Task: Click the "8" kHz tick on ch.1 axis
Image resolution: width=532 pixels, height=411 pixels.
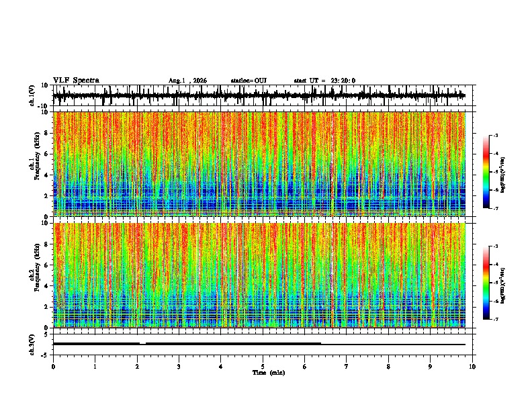Action: pyautogui.click(x=47, y=133)
